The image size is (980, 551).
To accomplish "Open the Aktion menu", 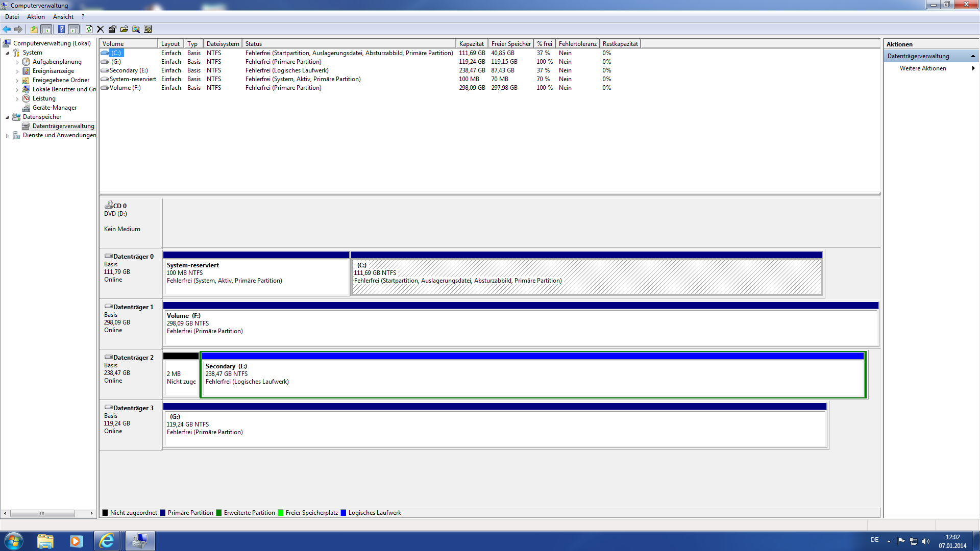I will [x=36, y=17].
